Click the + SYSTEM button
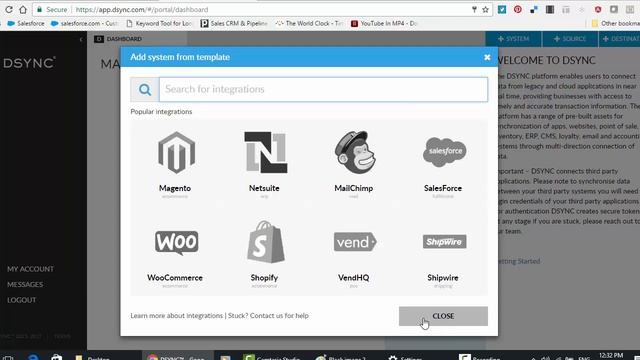 point(513,39)
